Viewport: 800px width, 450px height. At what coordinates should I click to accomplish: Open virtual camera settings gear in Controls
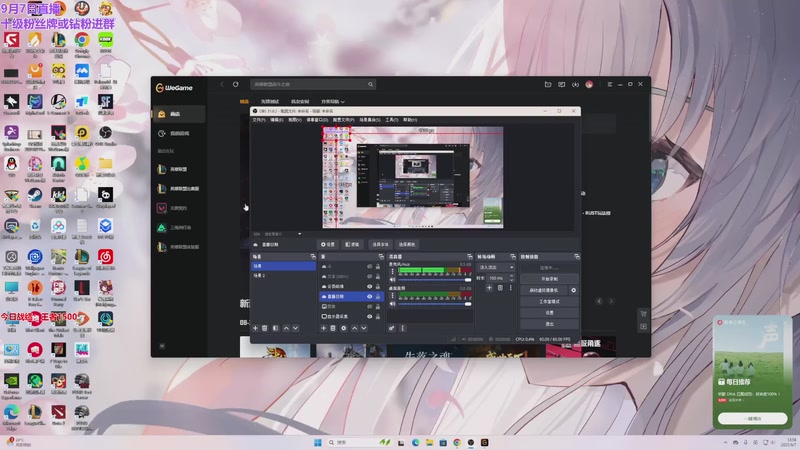(x=573, y=290)
